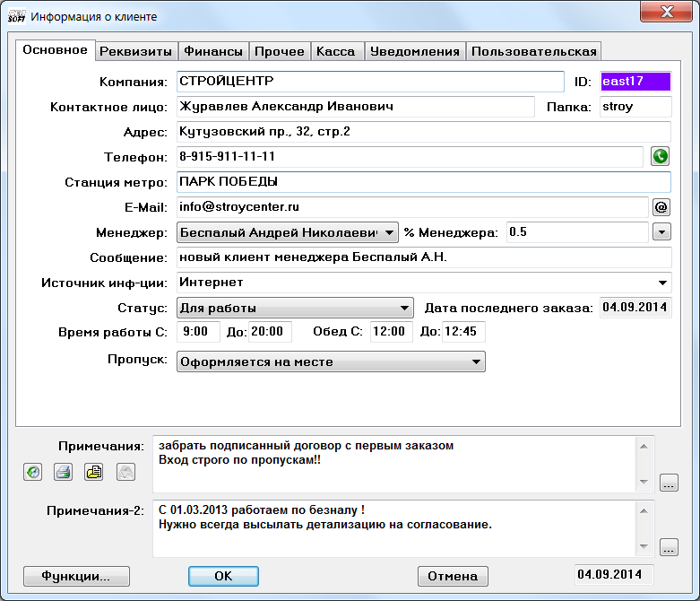This screenshot has width=700, height=601.
Task: Open the Прочее tab
Action: 280,51
